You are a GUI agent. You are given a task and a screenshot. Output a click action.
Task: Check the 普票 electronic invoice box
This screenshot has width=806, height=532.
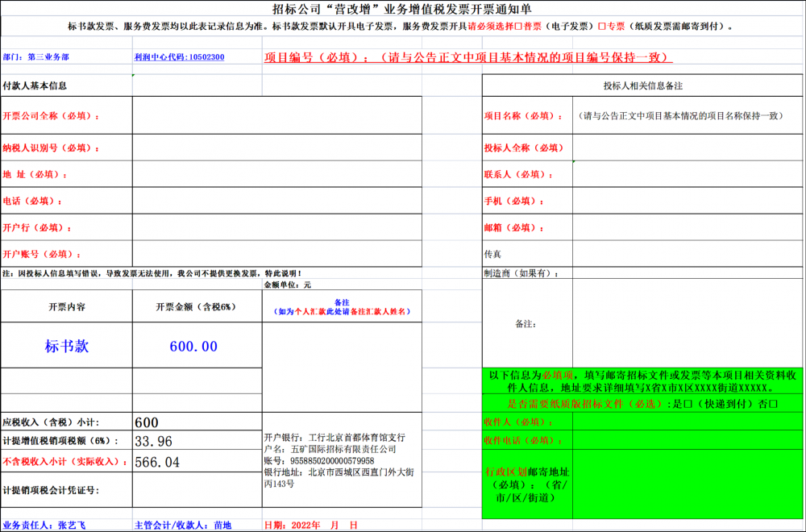click(518, 26)
